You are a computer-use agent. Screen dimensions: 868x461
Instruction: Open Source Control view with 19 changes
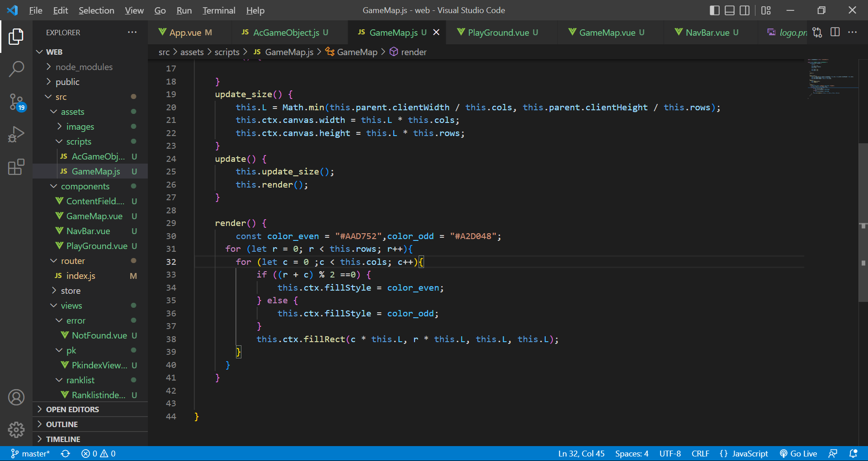(x=16, y=102)
